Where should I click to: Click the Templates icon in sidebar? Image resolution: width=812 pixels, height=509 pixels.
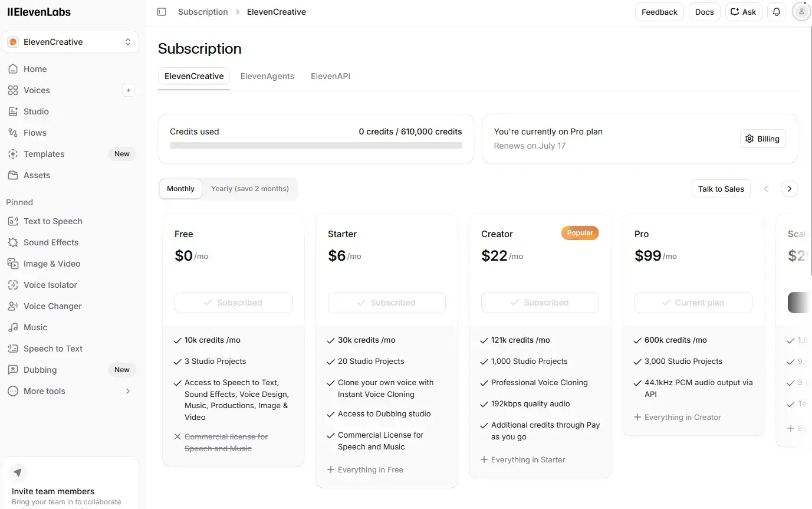12,154
